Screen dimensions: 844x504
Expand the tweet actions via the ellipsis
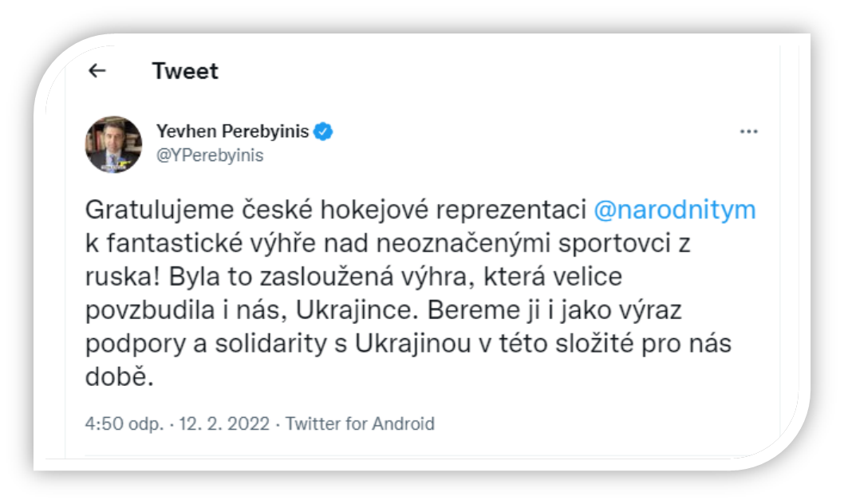tap(748, 130)
